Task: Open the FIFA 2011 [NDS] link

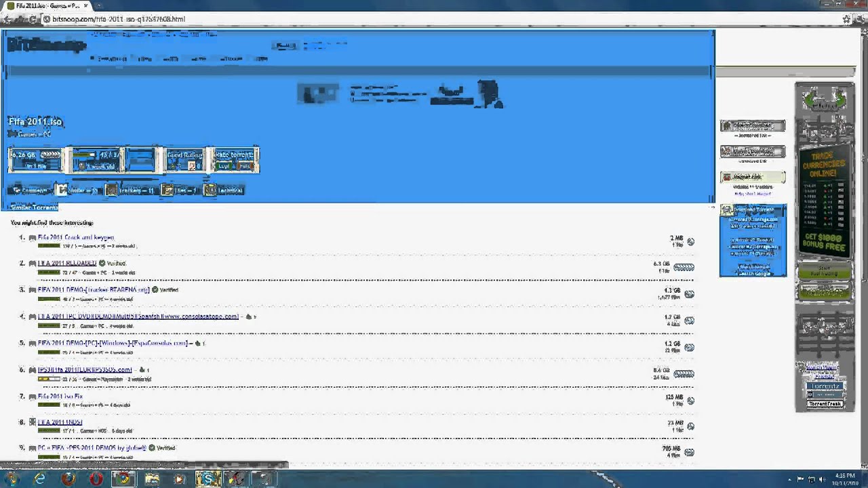Action: 60,422
